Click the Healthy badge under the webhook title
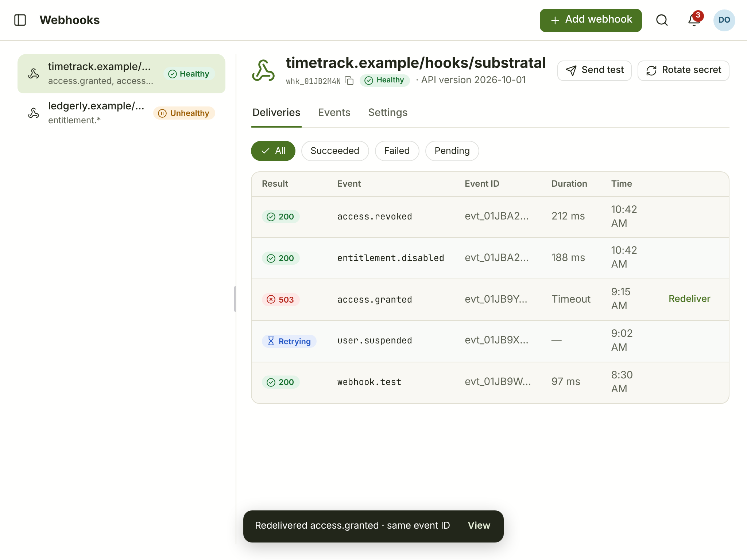 tap(384, 80)
